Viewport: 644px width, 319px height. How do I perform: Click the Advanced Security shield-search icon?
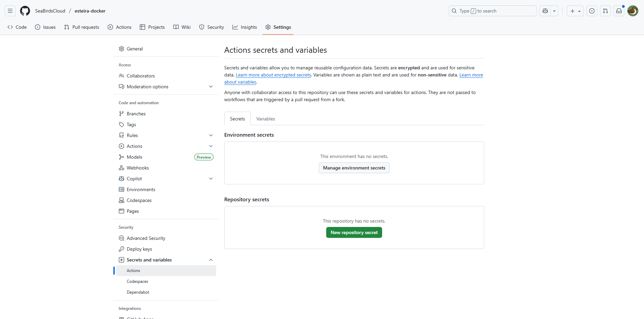[x=121, y=238]
